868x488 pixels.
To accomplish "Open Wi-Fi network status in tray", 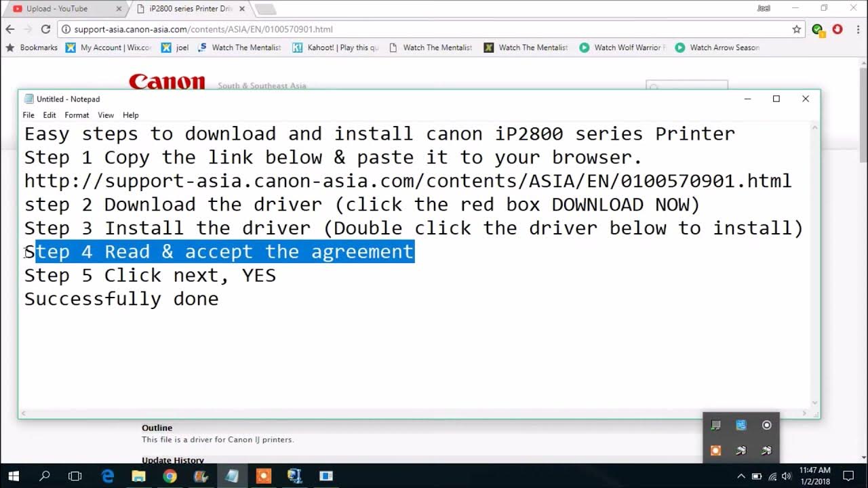I will (x=772, y=476).
